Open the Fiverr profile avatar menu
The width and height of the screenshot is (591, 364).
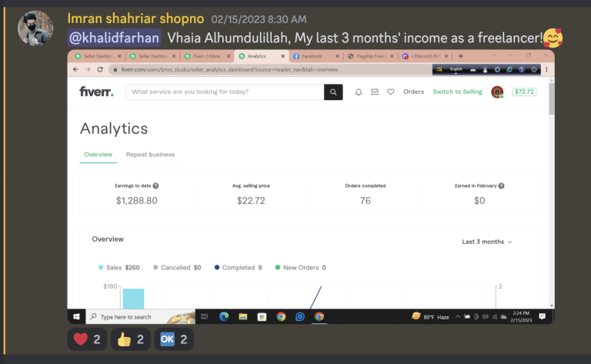(x=497, y=92)
